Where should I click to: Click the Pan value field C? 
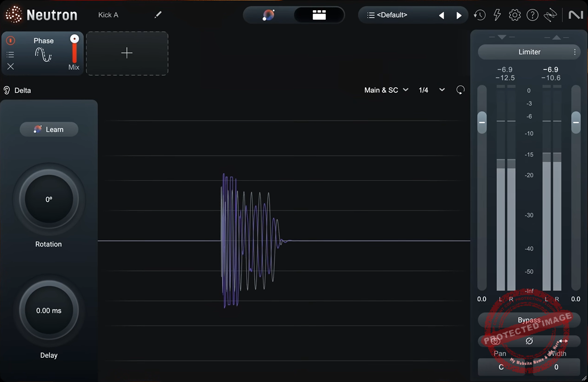tap(501, 367)
